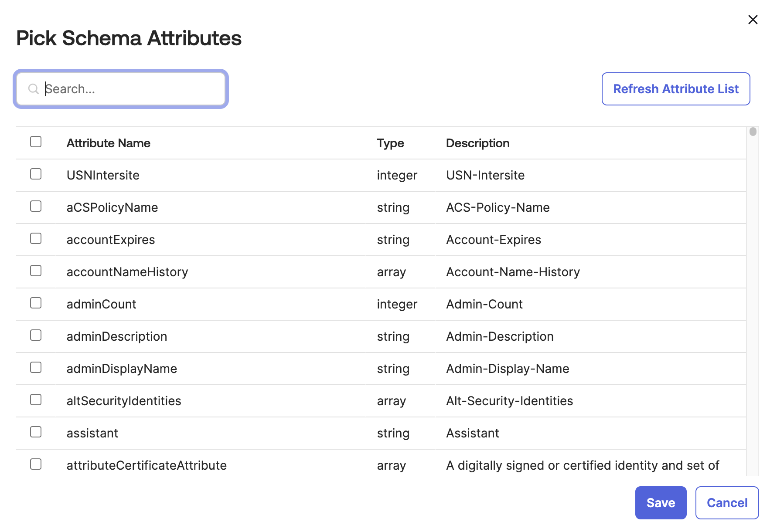Toggle the altSecurityIdentities checkbox
The image size is (777, 532).
(36, 400)
